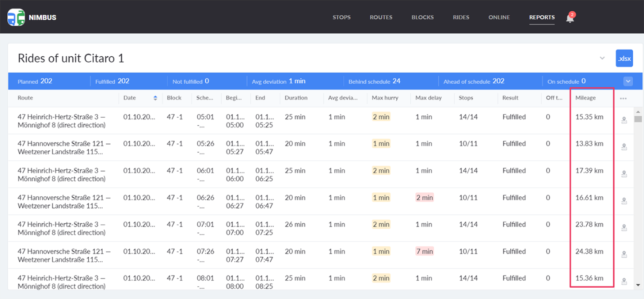This screenshot has width=644, height=299.
Task: Click the Mileage column header
Action: tap(585, 98)
